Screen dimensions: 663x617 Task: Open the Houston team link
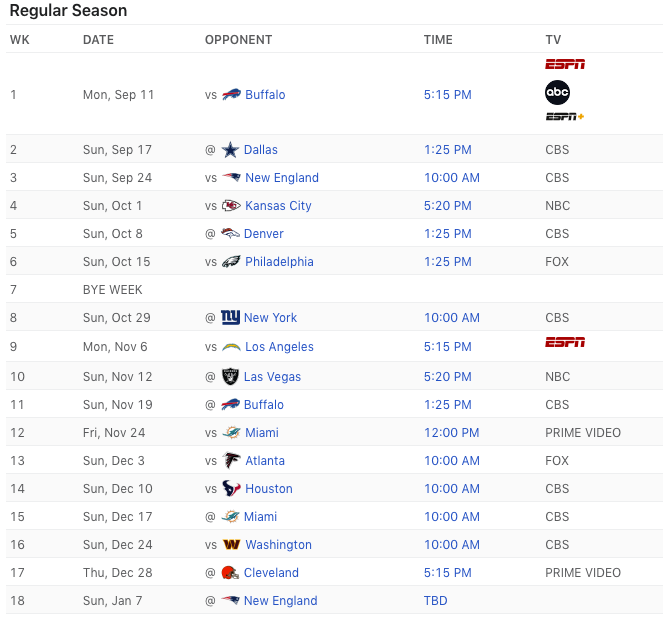(x=269, y=489)
